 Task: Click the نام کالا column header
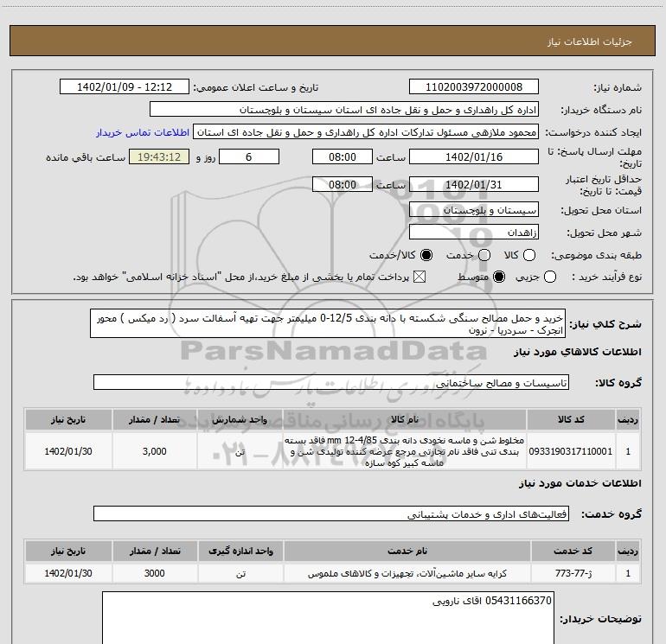[405, 419]
